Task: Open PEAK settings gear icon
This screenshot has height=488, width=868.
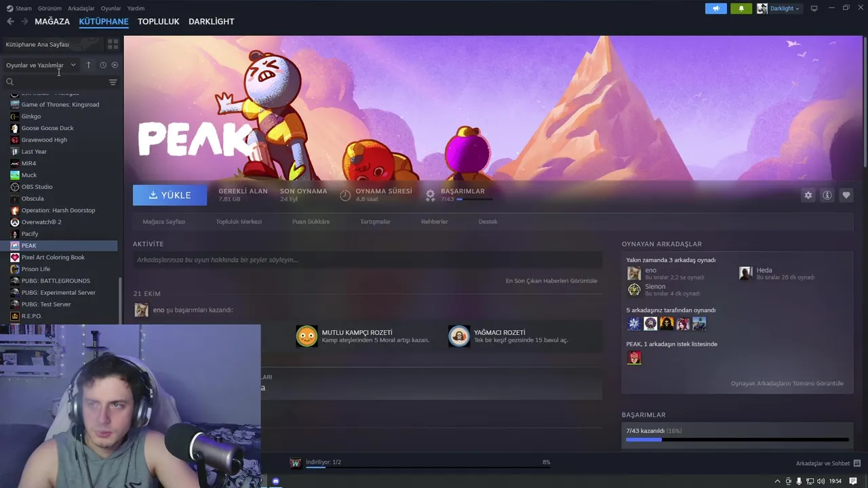Action: click(808, 195)
